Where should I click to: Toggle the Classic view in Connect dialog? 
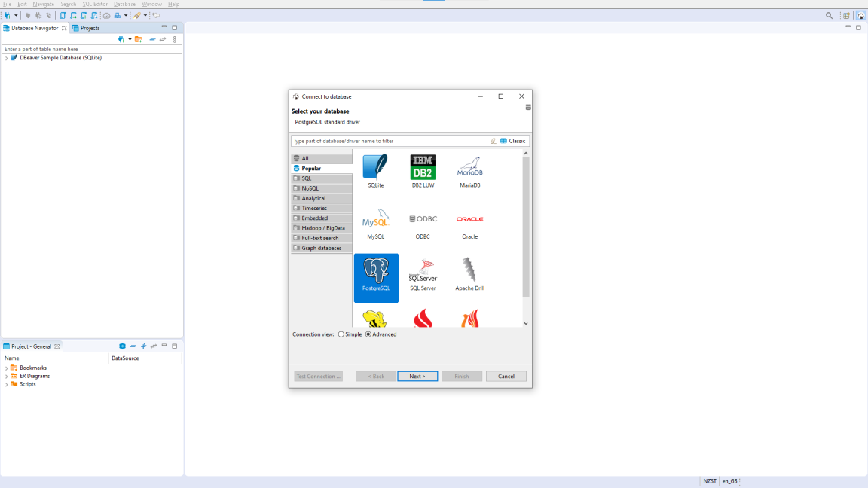[512, 141]
